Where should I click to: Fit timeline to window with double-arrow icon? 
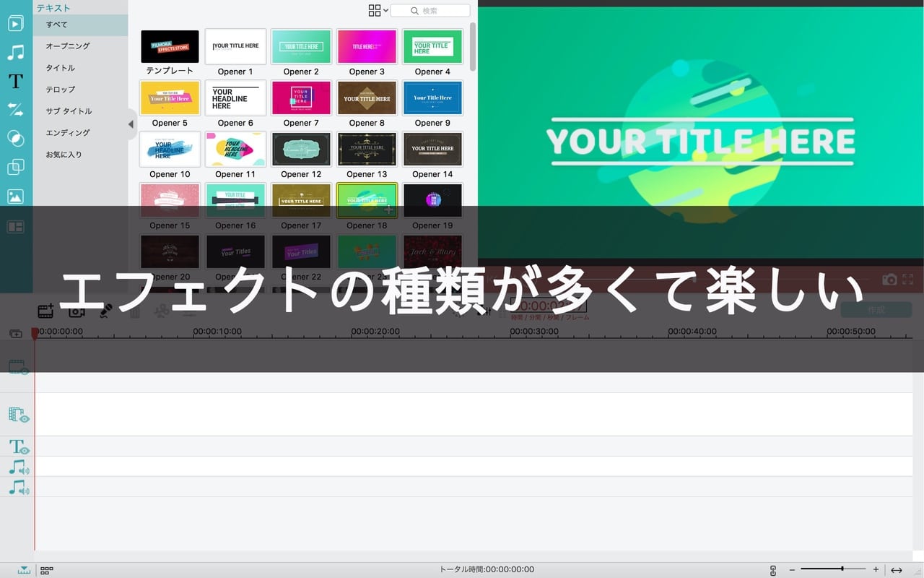(897, 570)
